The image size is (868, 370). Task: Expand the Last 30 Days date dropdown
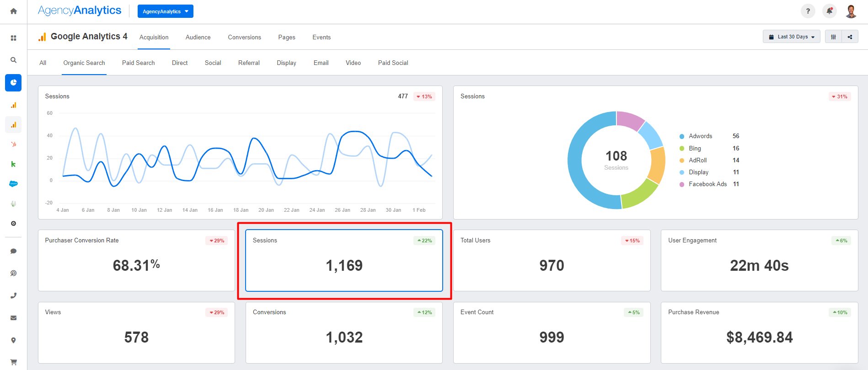(791, 37)
